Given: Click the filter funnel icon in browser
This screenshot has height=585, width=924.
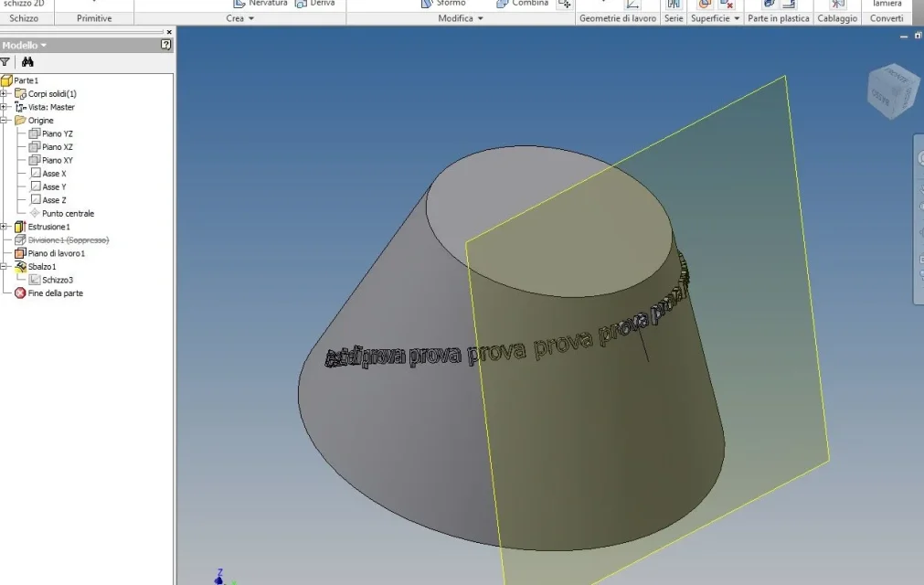Looking at the screenshot, I should (5, 62).
